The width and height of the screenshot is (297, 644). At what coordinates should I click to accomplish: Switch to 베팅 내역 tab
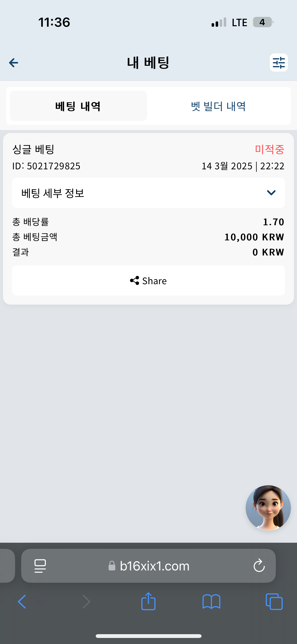click(78, 106)
